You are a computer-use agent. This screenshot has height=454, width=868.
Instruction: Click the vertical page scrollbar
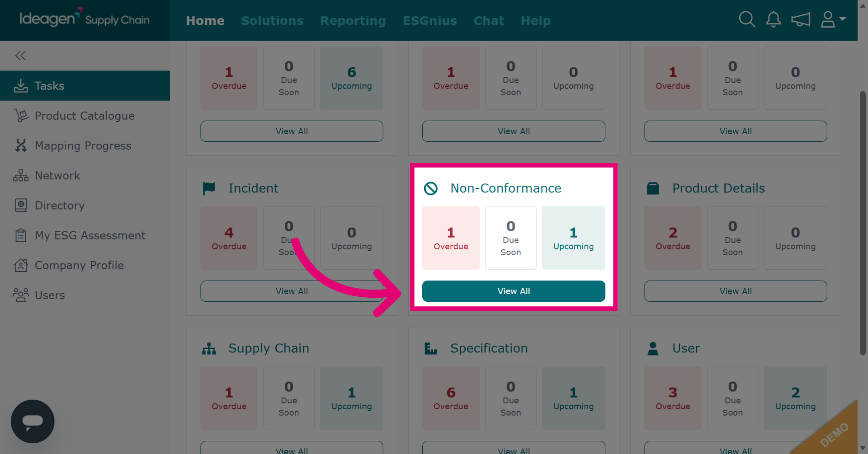click(863, 223)
